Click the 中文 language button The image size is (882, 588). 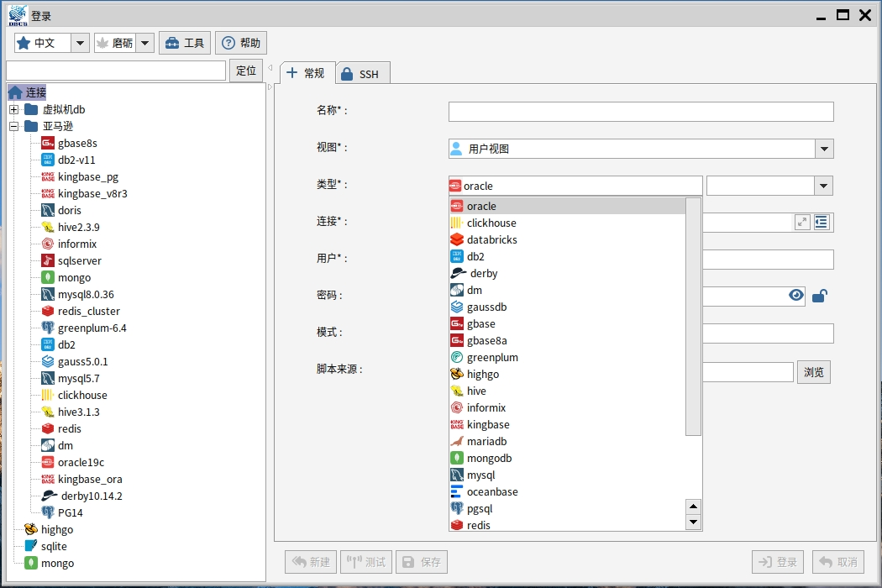(44, 43)
